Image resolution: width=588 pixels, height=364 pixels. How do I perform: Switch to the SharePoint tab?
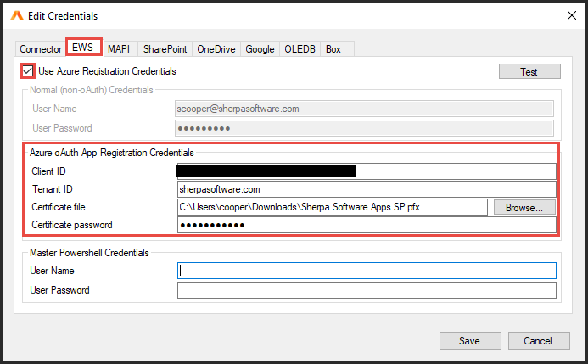[x=165, y=49]
